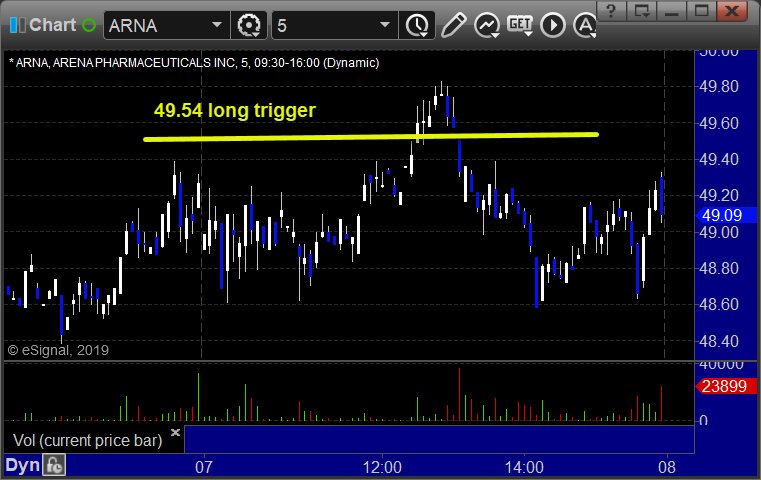
Task: Click the 49.60 price axis label
Action: coord(719,123)
